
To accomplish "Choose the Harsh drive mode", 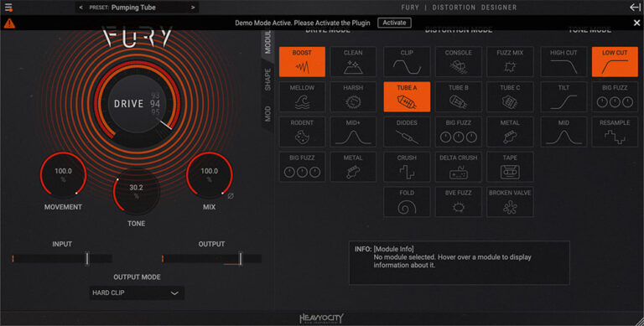I will coord(353,96).
